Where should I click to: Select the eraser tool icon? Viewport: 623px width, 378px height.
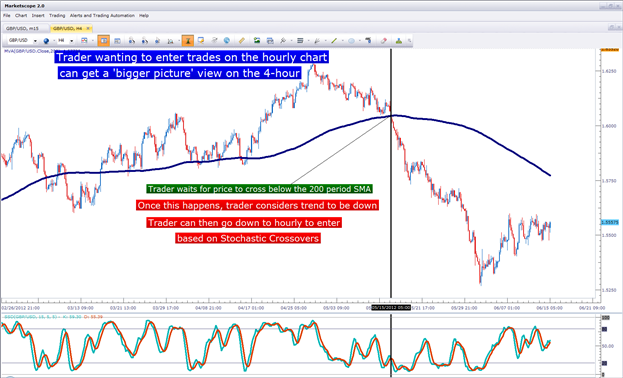coord(383,41)
